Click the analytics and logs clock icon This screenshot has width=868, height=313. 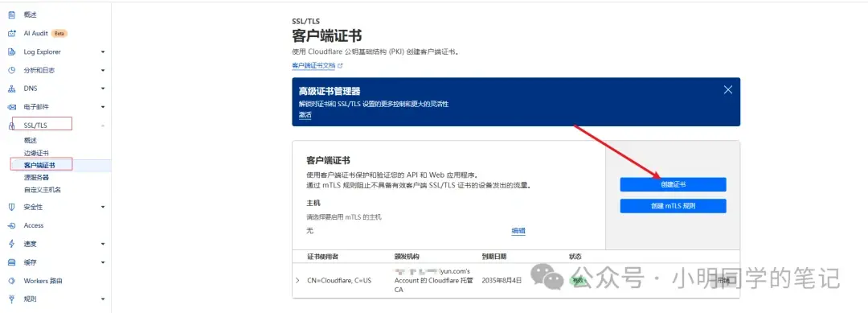11,70
